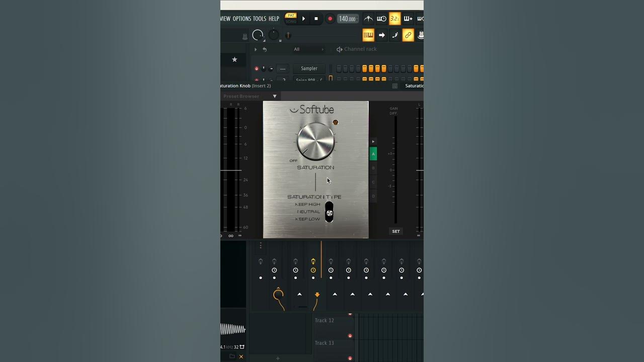This screenshot has height=362, width=644.
Task: Click the Channel rack title text
Action: 360,49
